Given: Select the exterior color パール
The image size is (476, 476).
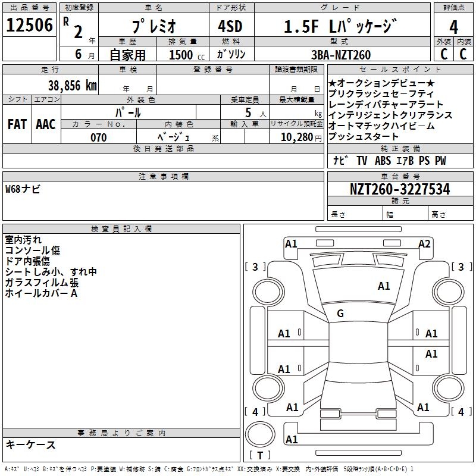Looking at the screenshot, I should (x=128, y=112).
